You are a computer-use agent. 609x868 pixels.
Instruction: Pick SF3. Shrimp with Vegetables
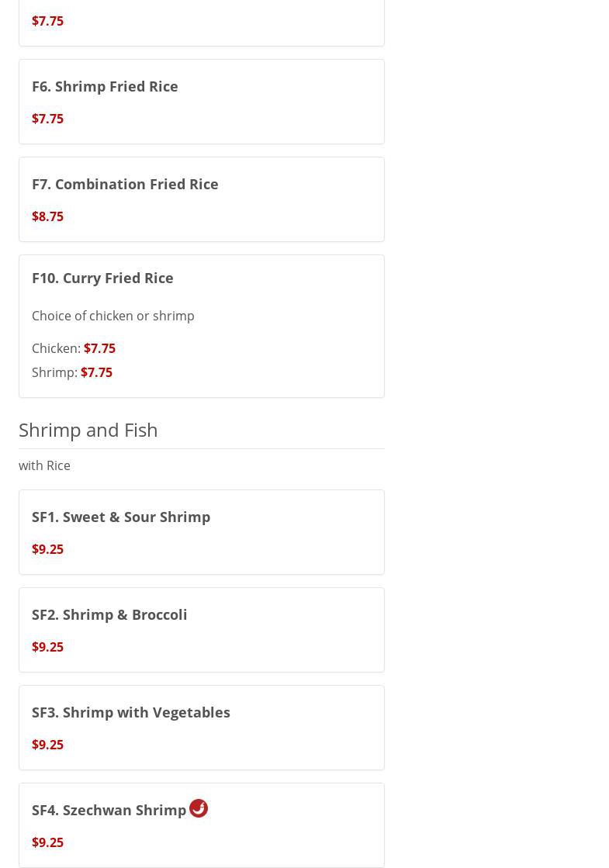point(131,712)
